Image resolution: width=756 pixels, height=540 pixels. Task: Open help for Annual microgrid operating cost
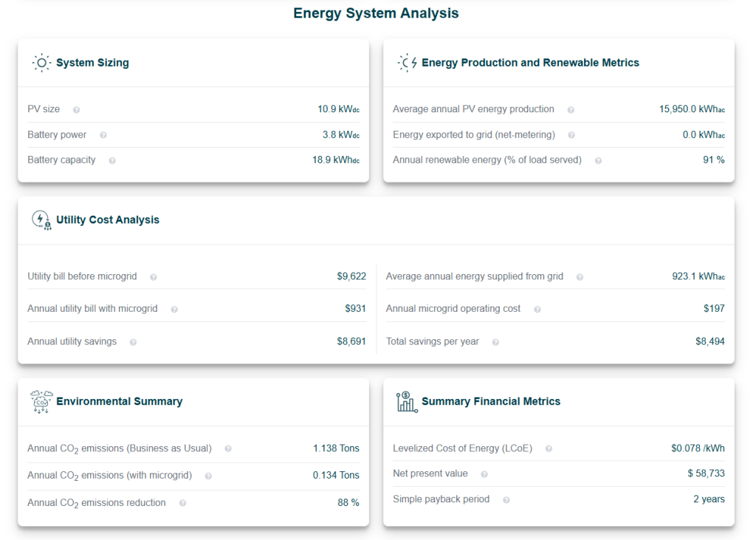click(x=537, y=310)
